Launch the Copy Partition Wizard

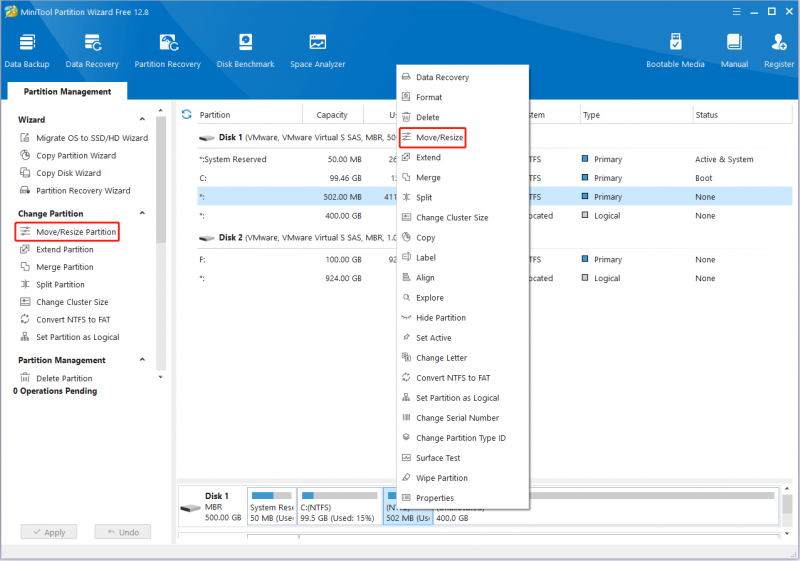(x=68, y=156)
